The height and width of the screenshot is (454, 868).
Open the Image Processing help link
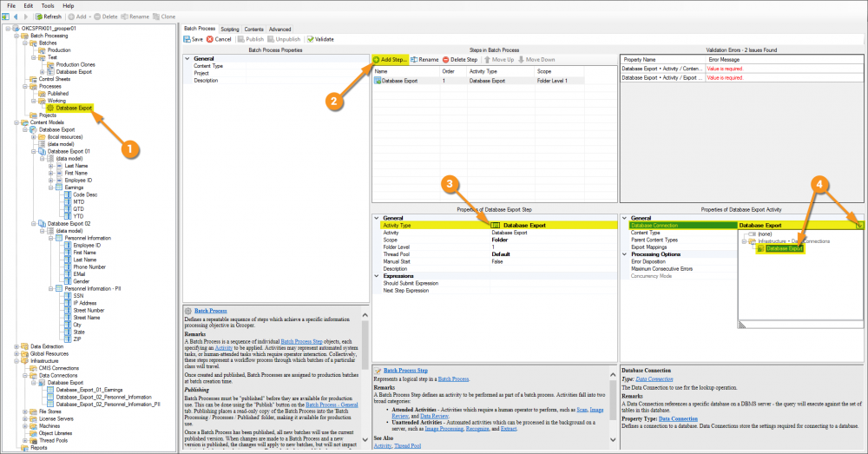[444, 429]
